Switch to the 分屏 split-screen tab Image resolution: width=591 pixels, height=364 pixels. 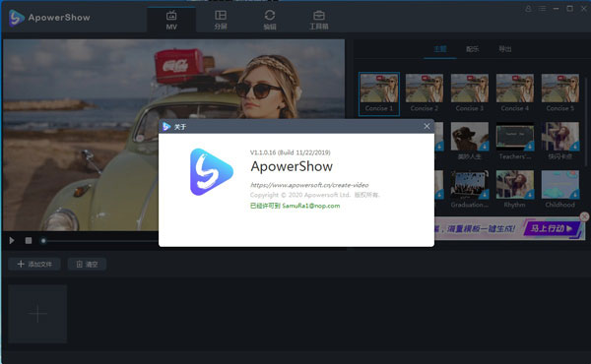pos(221,20)
